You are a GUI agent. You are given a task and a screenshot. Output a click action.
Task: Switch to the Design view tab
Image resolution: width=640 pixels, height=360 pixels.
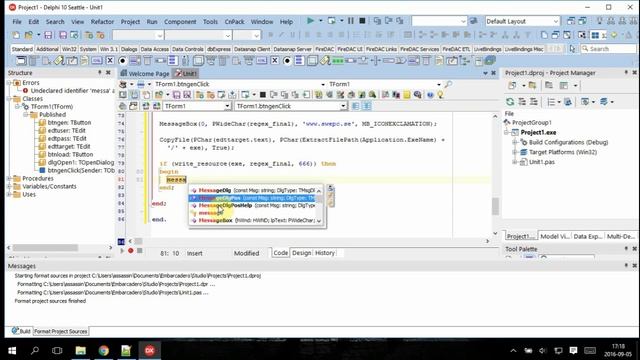pos(301,253)
